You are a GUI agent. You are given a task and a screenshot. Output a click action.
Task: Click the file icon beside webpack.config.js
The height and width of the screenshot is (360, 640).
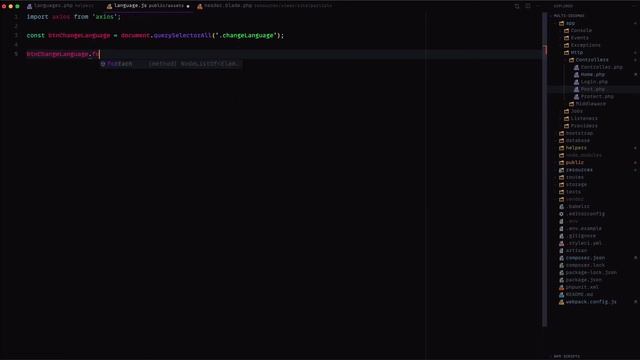[x=561, y=302]
